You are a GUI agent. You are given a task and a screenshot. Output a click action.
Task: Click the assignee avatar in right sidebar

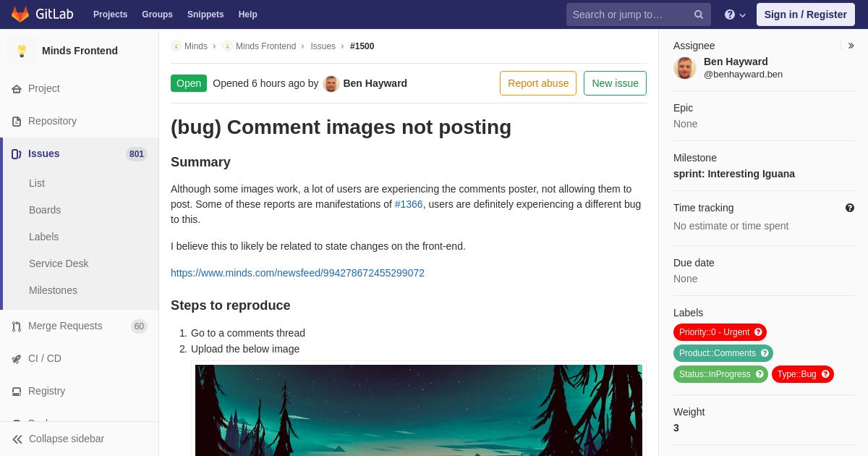(685, 68)
